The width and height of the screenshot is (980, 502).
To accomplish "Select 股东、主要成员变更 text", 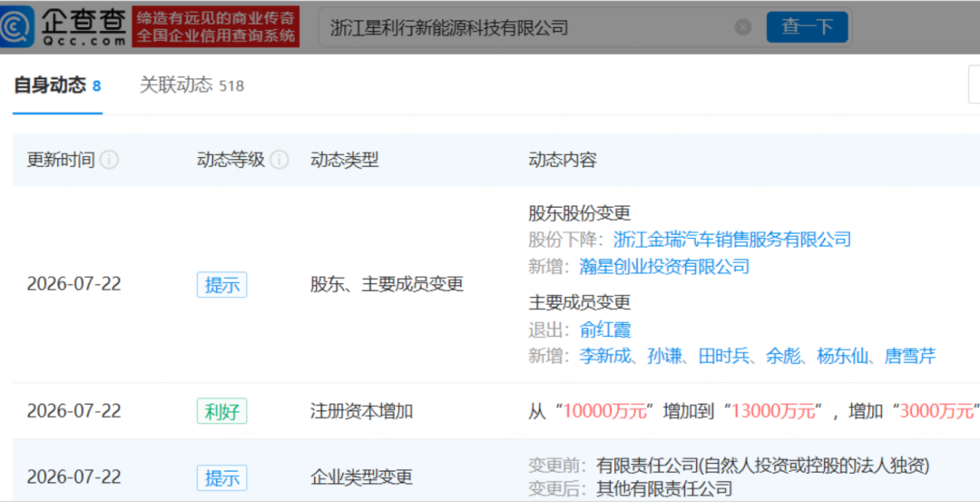I will [387, 284].
